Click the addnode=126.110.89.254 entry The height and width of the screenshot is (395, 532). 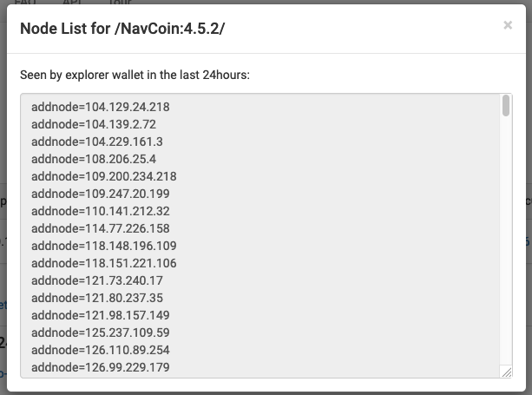101,350
